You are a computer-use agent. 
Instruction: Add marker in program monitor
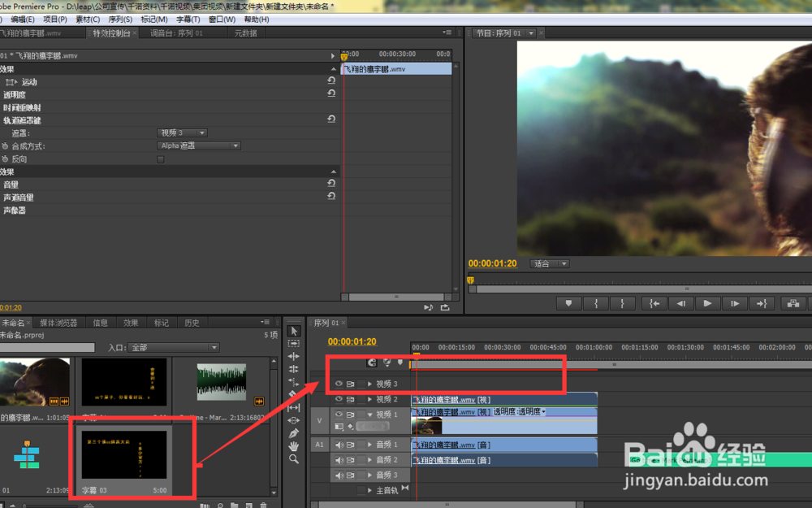[x=568, y=304]
